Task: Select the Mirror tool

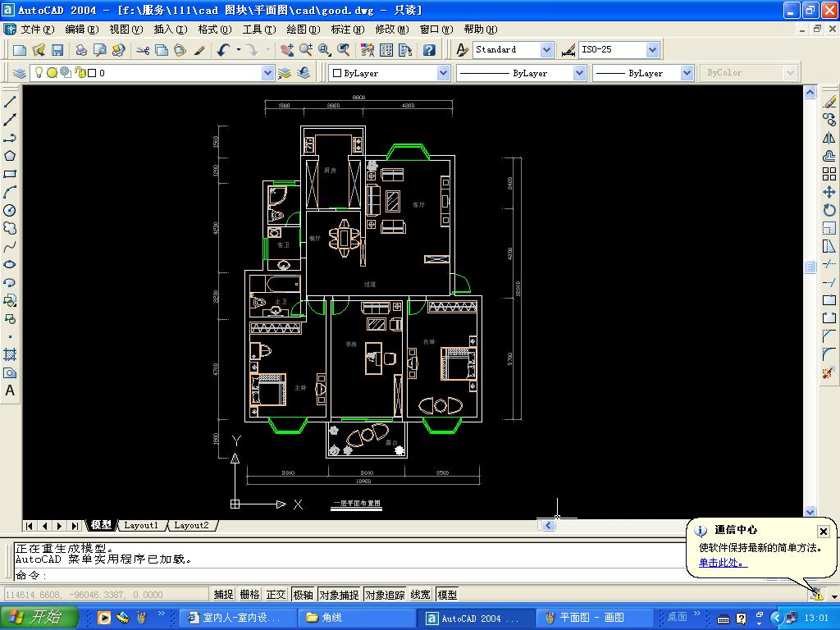Action: point(829,138)
